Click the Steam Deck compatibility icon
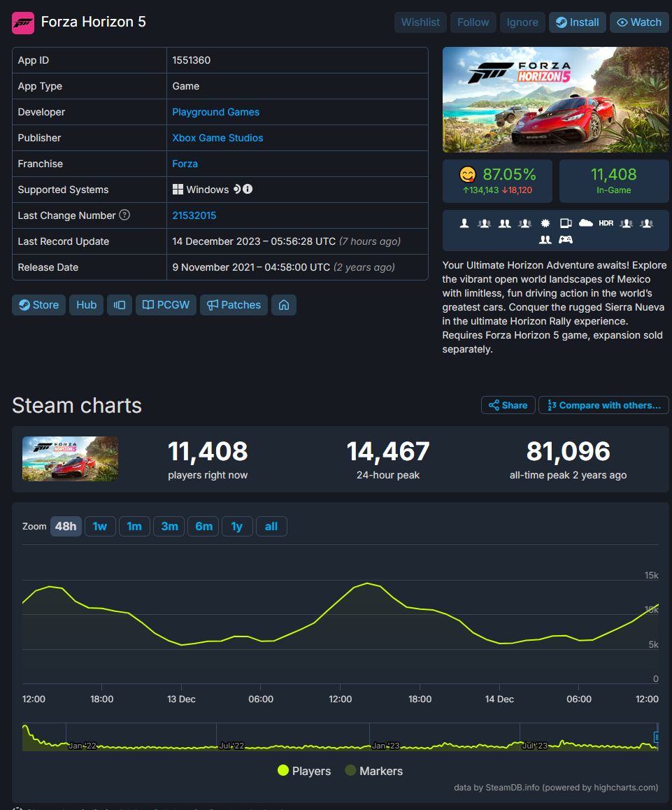This screenshot has height=810, width=672. coord(237,189)
